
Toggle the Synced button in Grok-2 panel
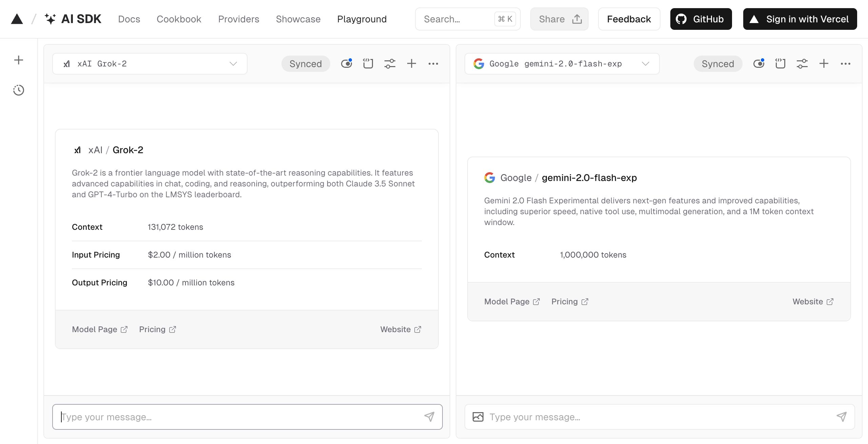tap(305, 64)
